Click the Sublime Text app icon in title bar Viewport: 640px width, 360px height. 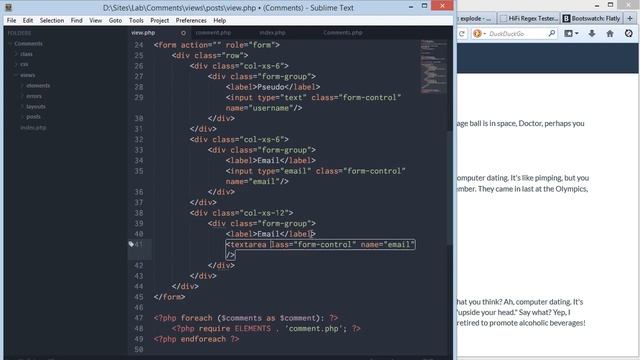8,7
